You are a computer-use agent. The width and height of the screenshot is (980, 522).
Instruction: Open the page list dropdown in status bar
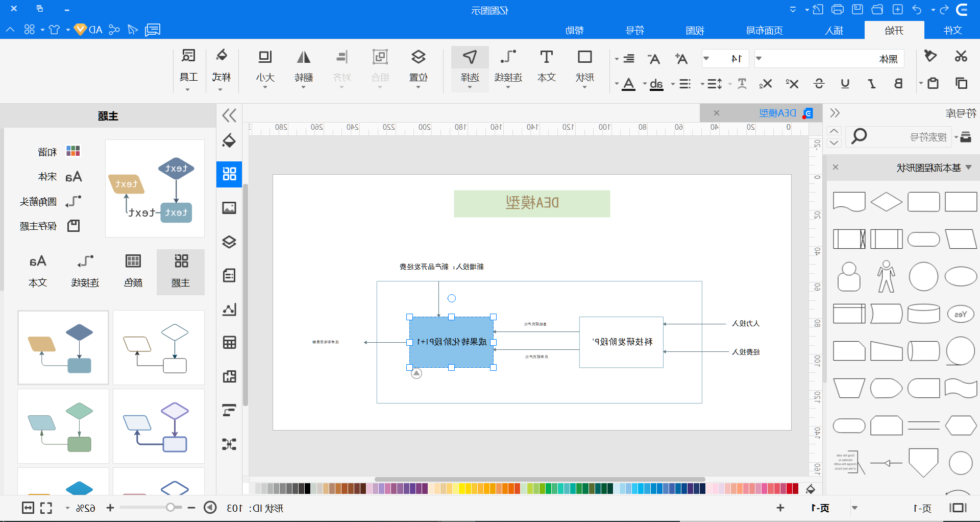[854, 508]
